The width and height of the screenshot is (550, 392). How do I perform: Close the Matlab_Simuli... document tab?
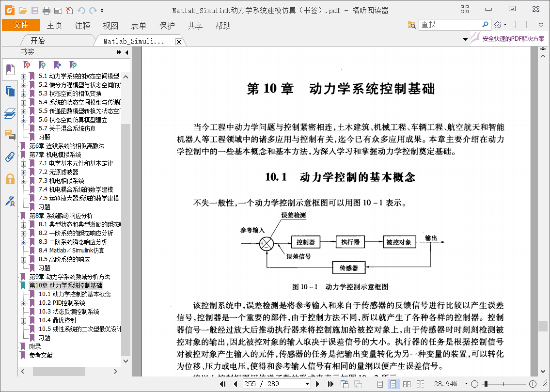[178, 42]
